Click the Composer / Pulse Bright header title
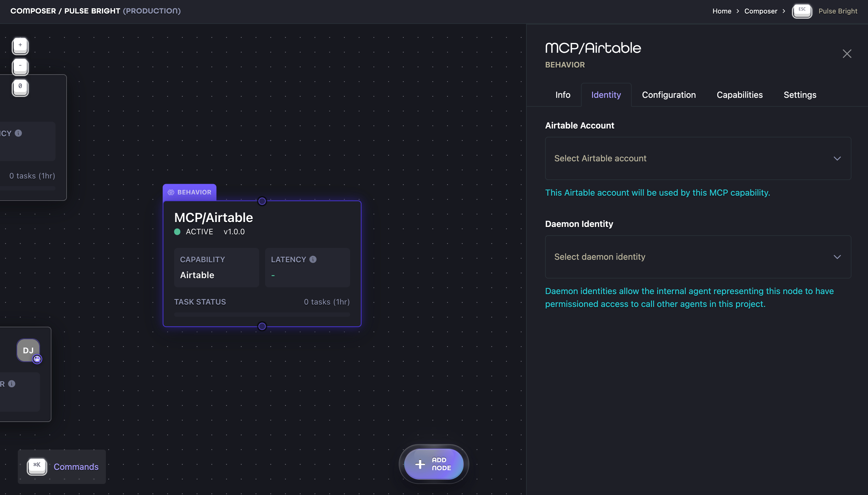This screenshot has height=495, width=868. (95, 11)
